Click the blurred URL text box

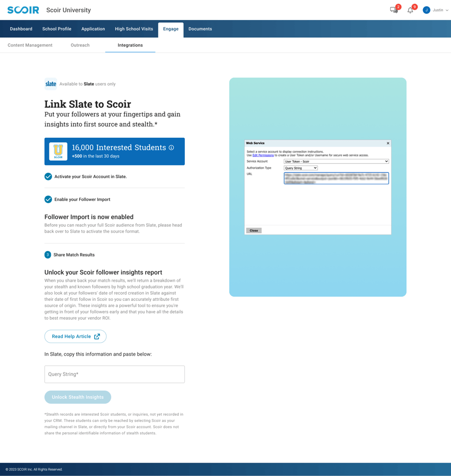pyautogui.click(x=336, y=178)
